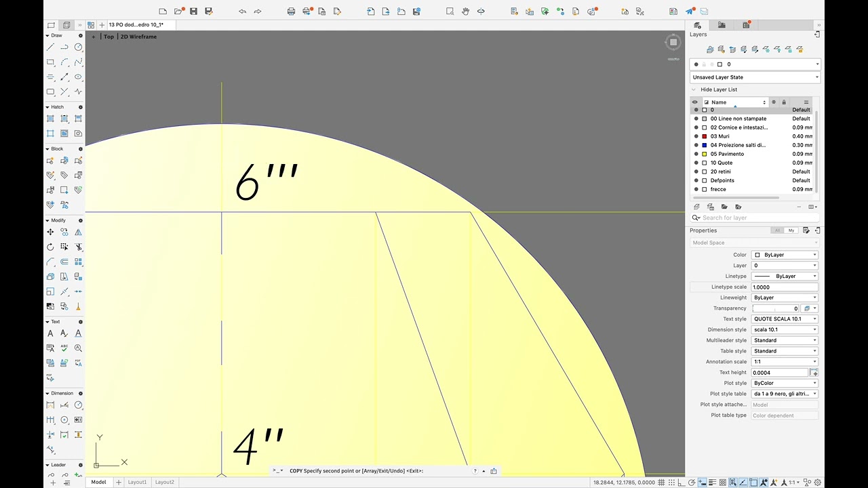Open the Dimension style dropdown

coord(785,330)
